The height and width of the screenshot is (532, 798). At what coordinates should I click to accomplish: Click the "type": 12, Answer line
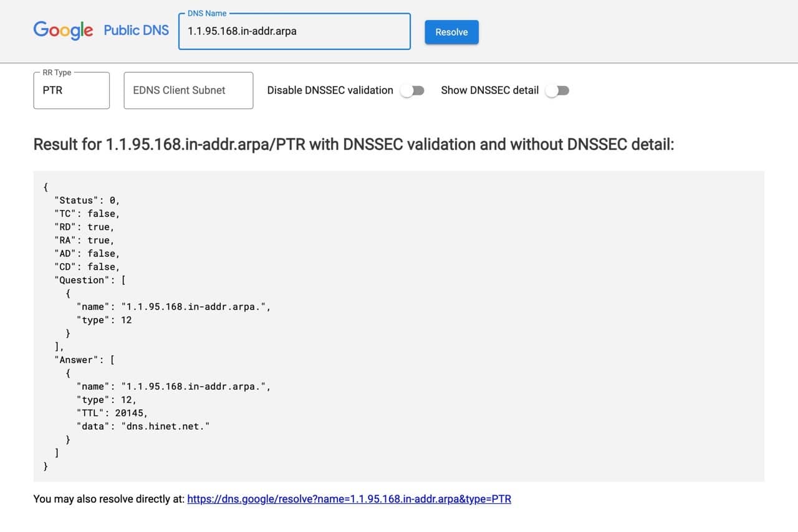pos(107,399)
